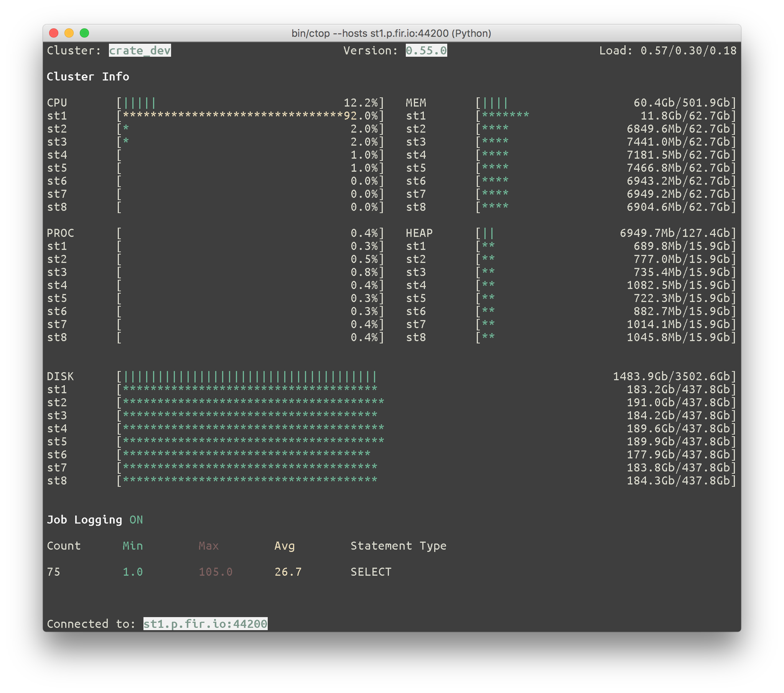Image resolution: width=784 pixels, height=693 pixels.
Task: Click the green fullscreen window button
Action: click(84, 33)
